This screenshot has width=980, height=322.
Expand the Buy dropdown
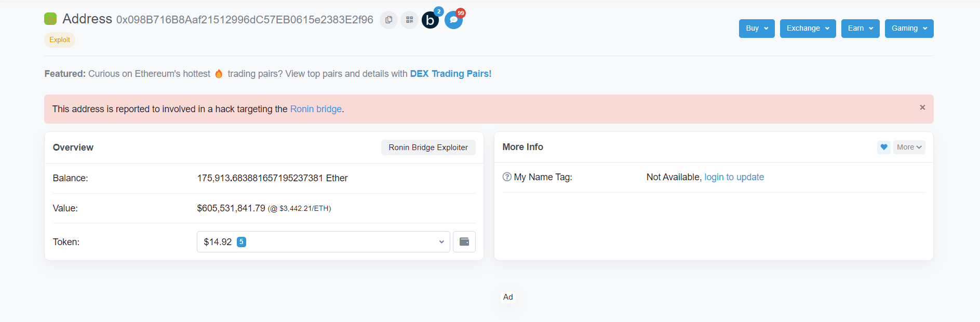pos(756,29)
